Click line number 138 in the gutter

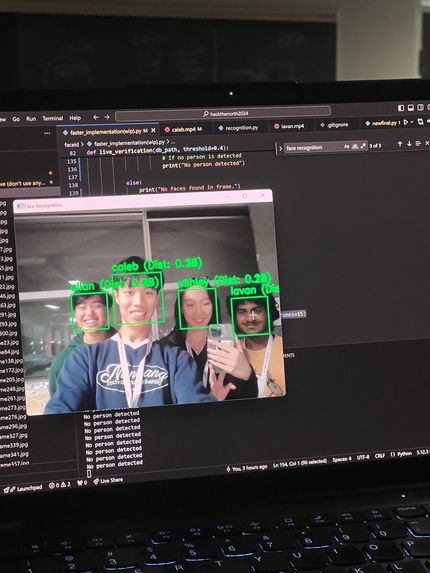[73, 185]
